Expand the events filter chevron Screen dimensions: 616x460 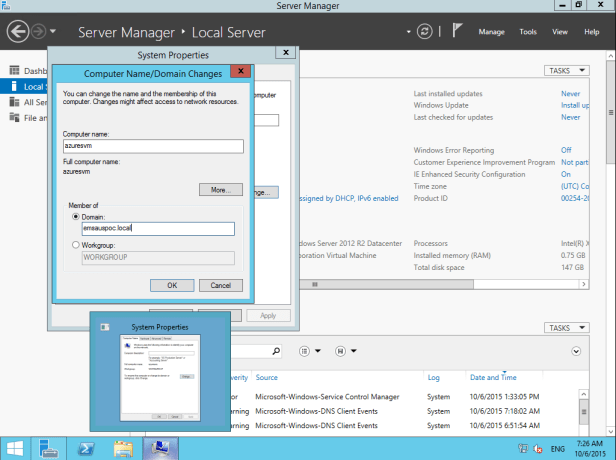tap(576, 351)
